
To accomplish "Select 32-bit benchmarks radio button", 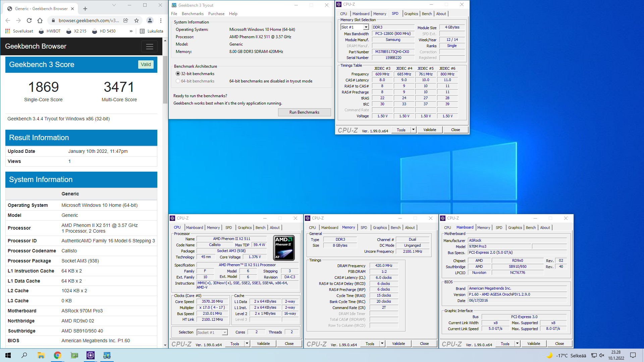I will click(178, 74).
